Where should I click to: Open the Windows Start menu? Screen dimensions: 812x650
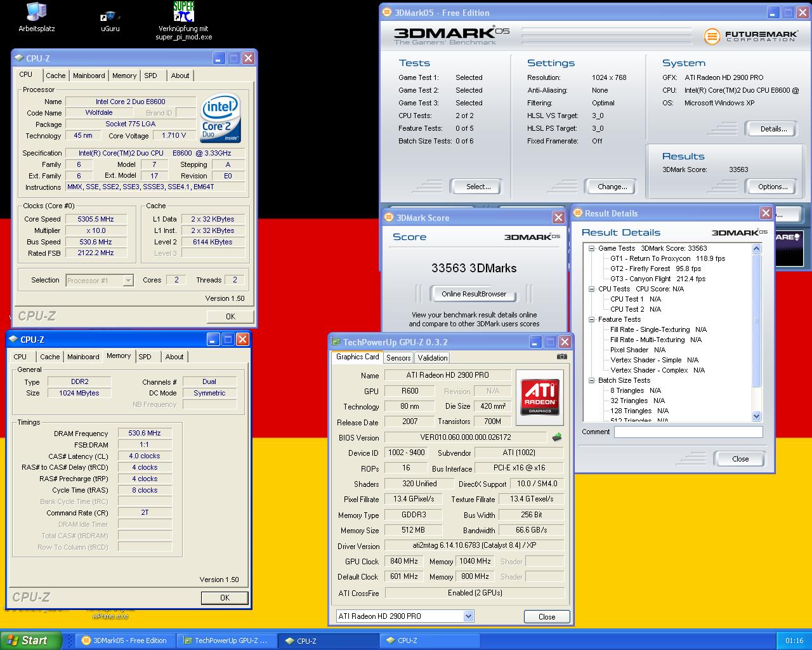31,640
